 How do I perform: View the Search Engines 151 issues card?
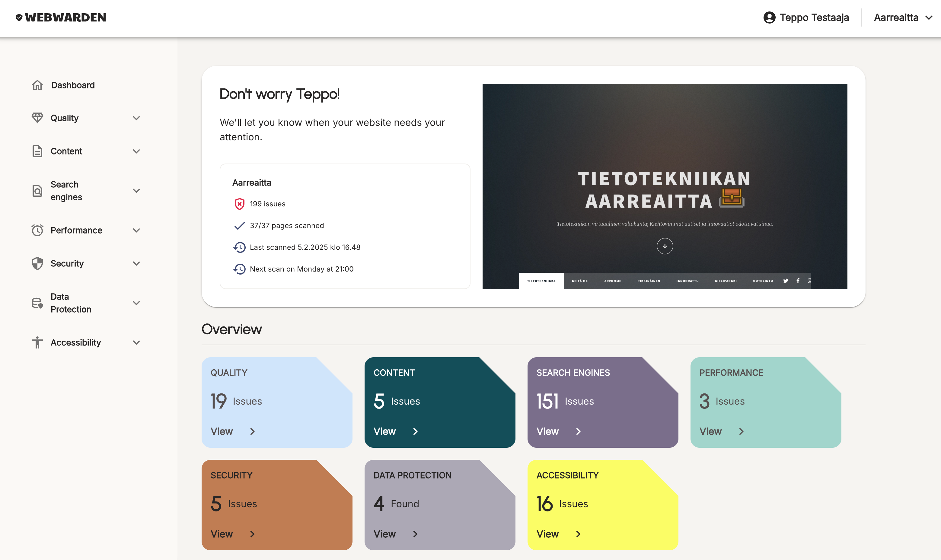pyautogui.click(x=602, y=402)
